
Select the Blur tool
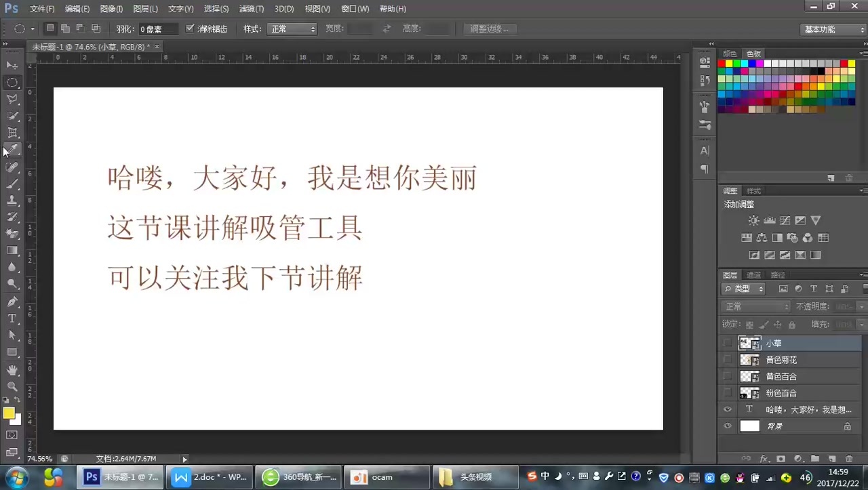(x=12, y=268)
